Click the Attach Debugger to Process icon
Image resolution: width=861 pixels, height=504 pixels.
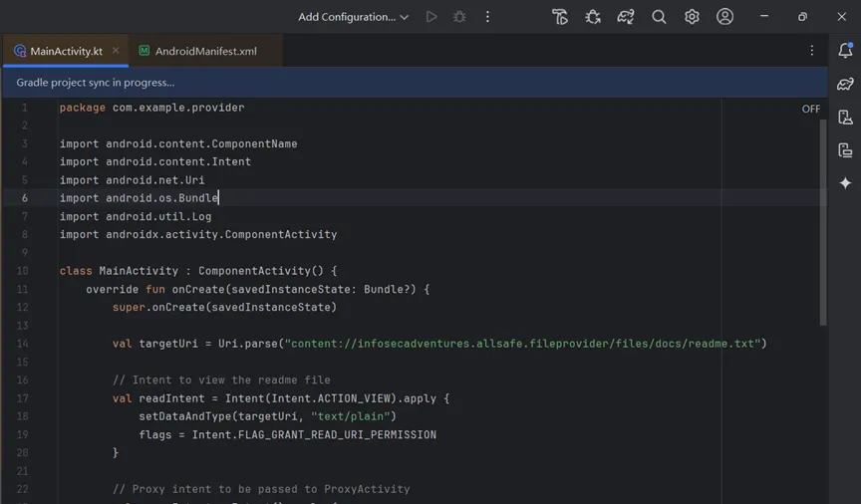[x=593, y=17]
